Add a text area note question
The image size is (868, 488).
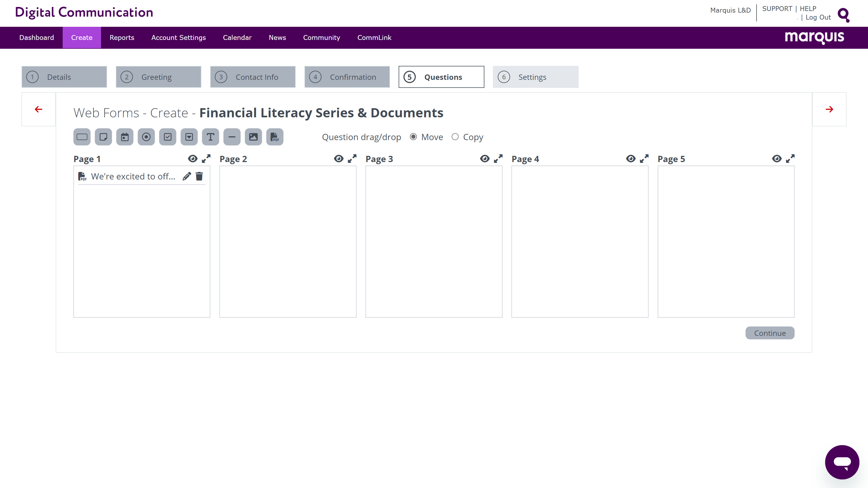point(103,137)
